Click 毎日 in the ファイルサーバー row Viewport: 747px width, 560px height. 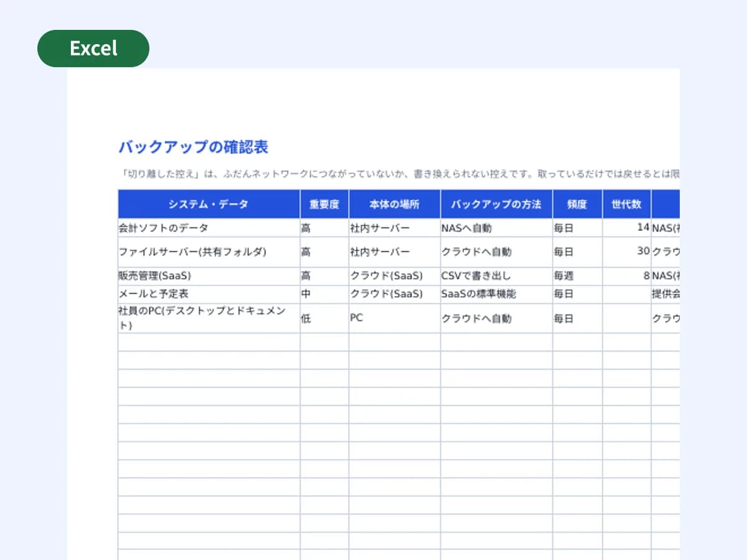point(577,252)
